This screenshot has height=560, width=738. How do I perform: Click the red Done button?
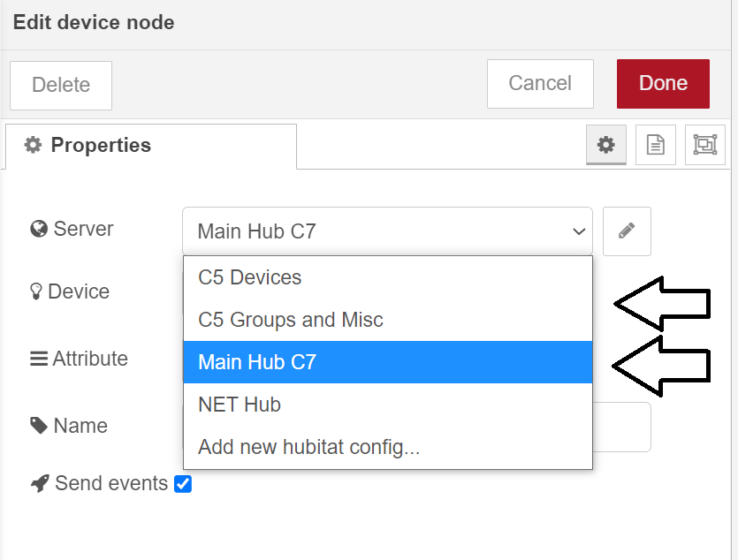tap(663, 84)
